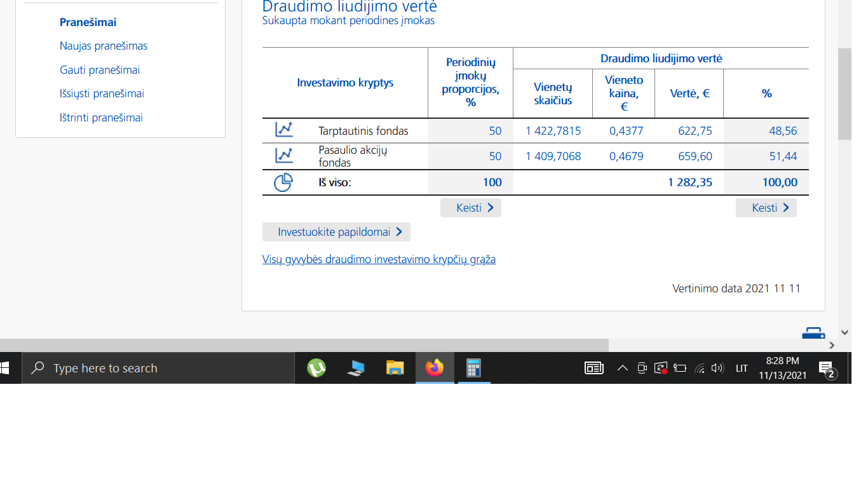Viewport: 868px width, 488px height.
Task: Open the Action Center notifications icon
Action: coord(827,369)
